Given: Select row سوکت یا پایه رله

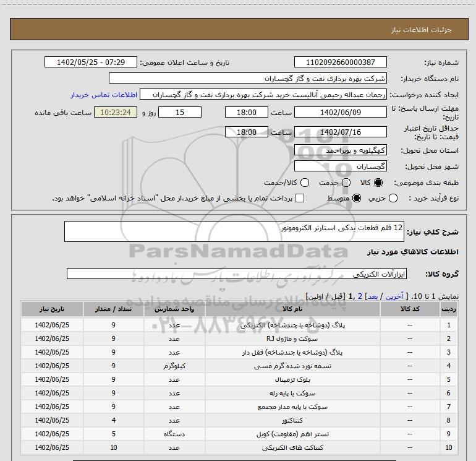Looking at the screenshot, I should [239, 393].
